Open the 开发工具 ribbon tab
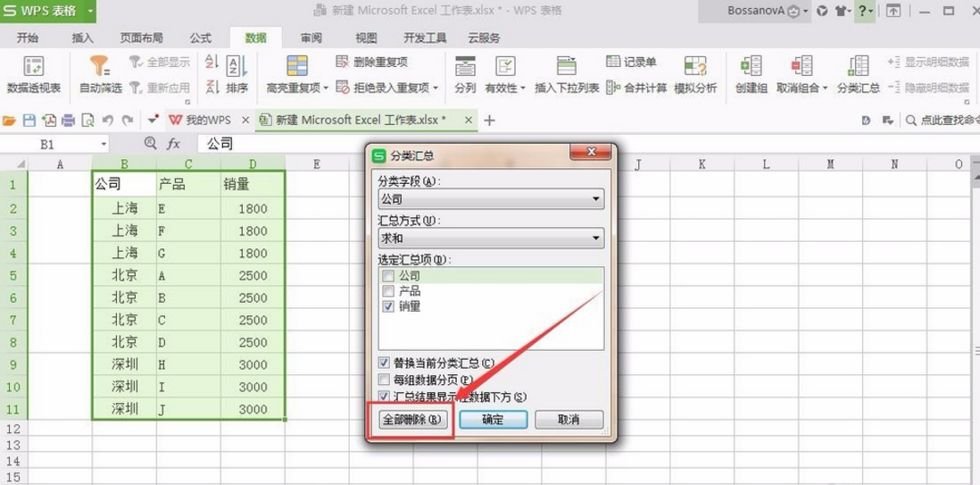Viewport: 980px width, 485px height. point(425,38)
